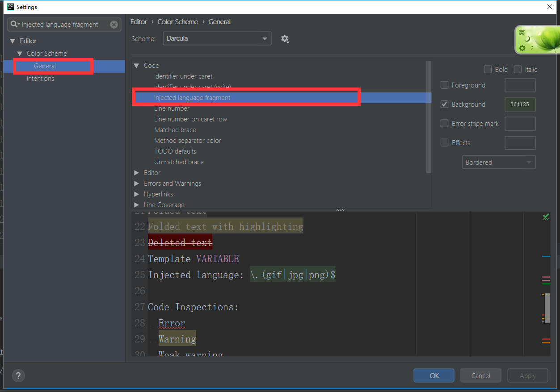Viewport: 560px width, 392px height.
Task: Click the OK button
Action: [434, 376]
